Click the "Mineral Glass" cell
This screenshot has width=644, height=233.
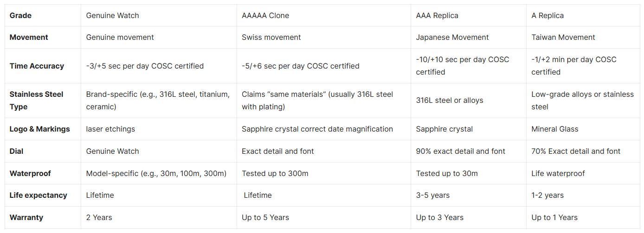coord(555,129)
